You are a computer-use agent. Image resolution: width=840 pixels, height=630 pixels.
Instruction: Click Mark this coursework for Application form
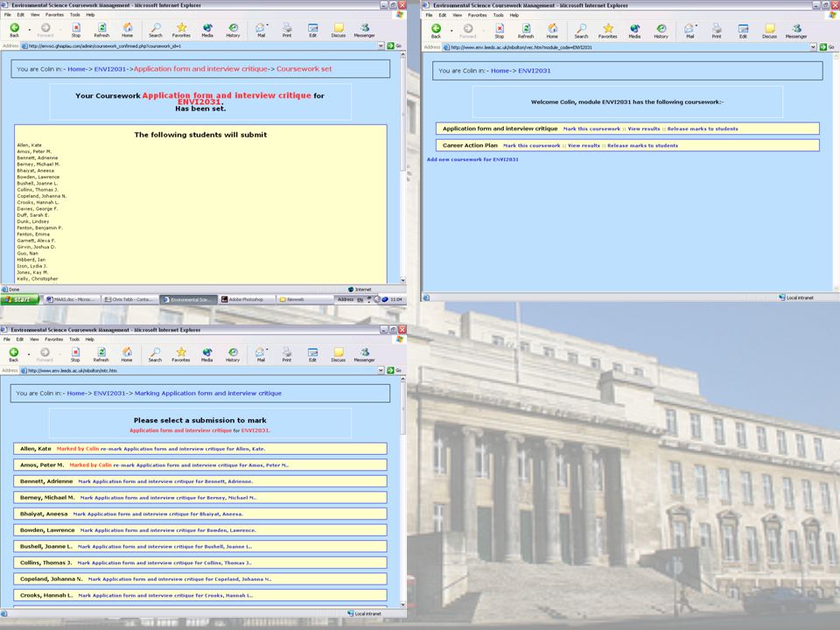point(591,129)
